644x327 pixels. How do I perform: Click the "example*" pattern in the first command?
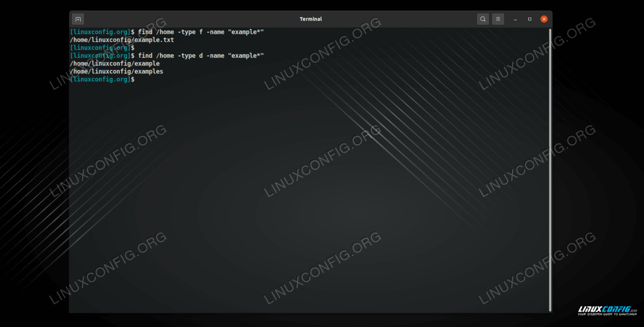click(x=246, y=32)
